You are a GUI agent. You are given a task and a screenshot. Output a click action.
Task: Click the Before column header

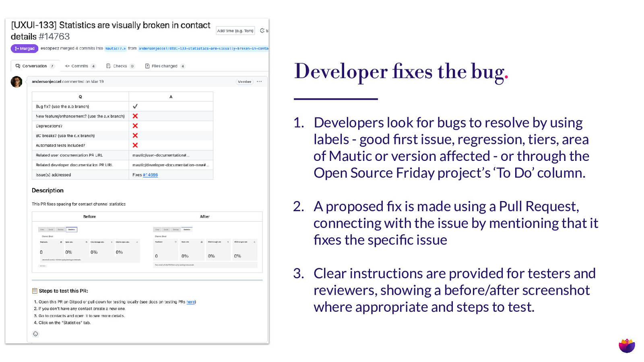pos(89,217)
